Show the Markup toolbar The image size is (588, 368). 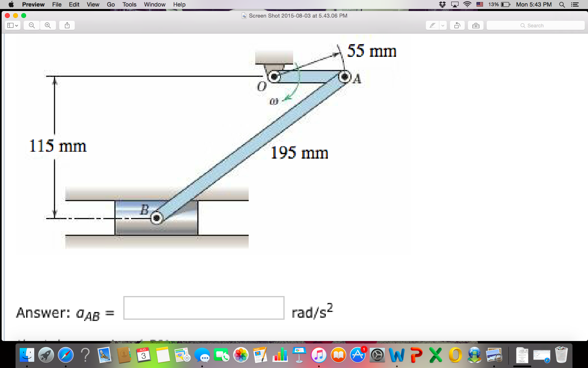(x=475, y=25)
